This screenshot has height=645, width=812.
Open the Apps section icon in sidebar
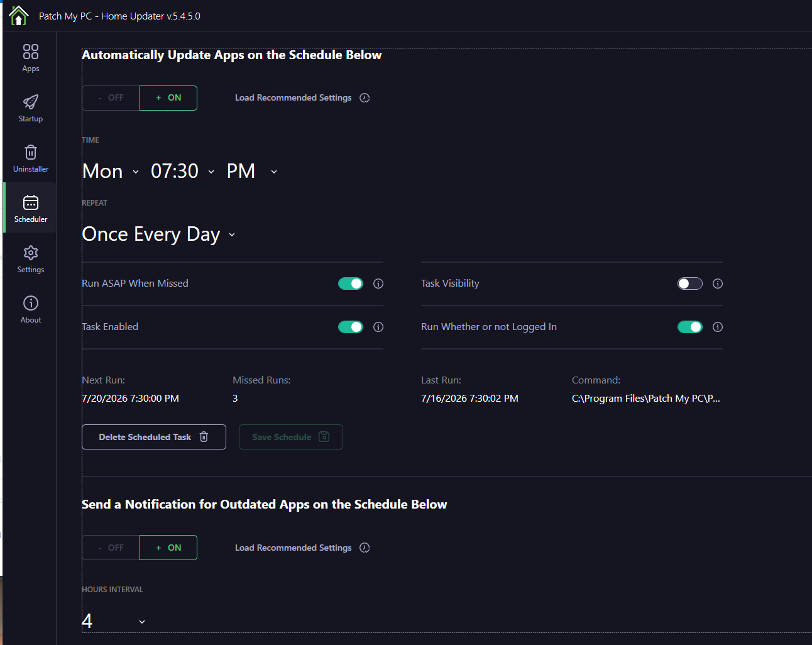pyautogui.click(x=31, y=51)
